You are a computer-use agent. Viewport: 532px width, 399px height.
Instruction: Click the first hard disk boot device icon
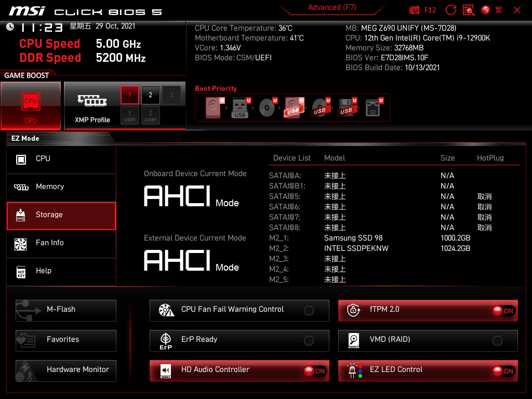coord(215,108)
